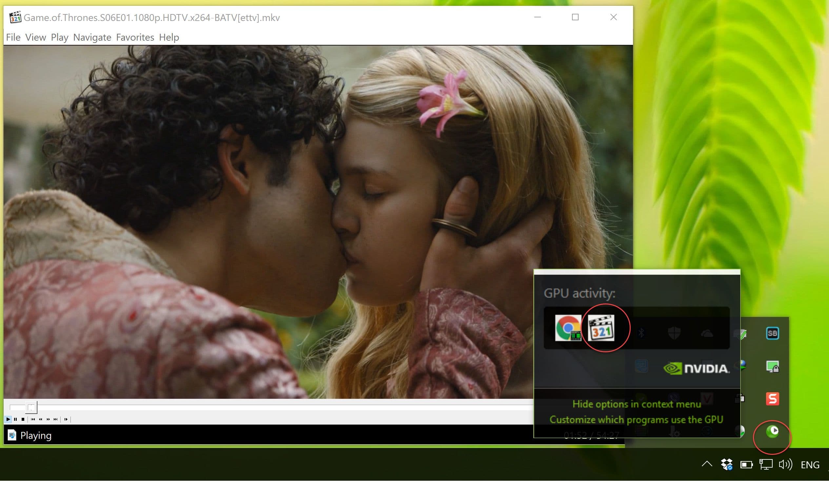Click the media file icon beside Playing

click(12, 435)
